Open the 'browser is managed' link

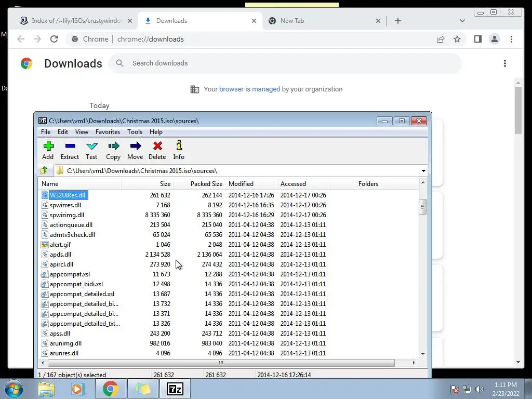(x=249, y=89)
